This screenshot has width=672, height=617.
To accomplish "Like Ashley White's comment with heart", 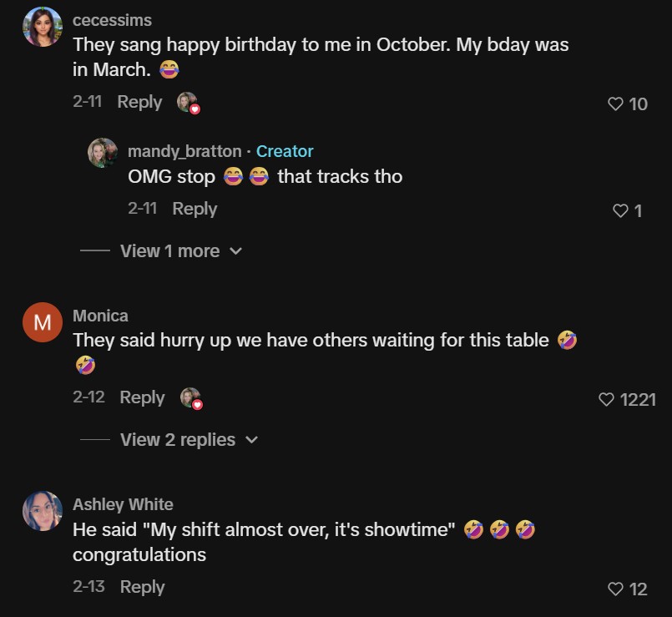I will (x=615, y=589).
